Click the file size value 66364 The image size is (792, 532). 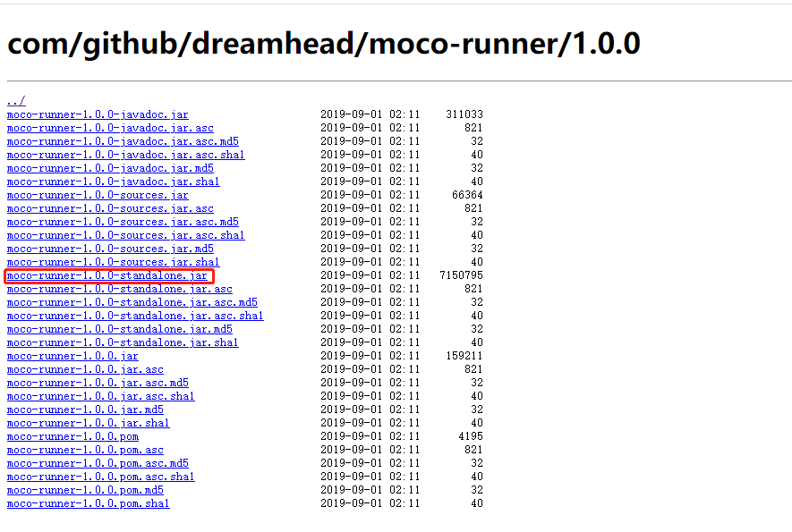467,195
